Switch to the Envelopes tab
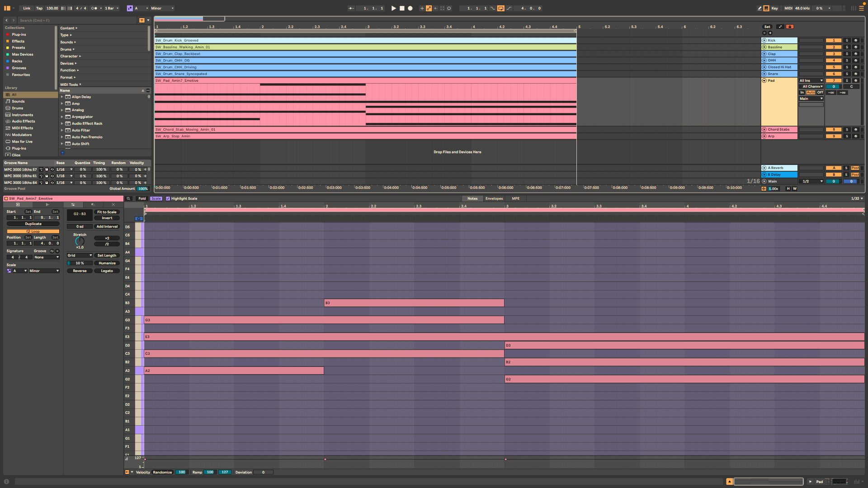868x488 pixels. coord(494,198)
